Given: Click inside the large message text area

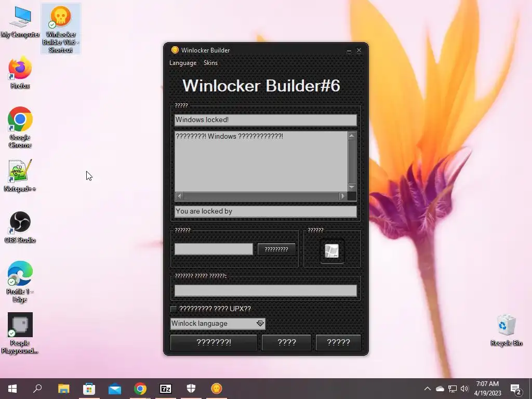Looking at the screenshot, I should (261, 162).
